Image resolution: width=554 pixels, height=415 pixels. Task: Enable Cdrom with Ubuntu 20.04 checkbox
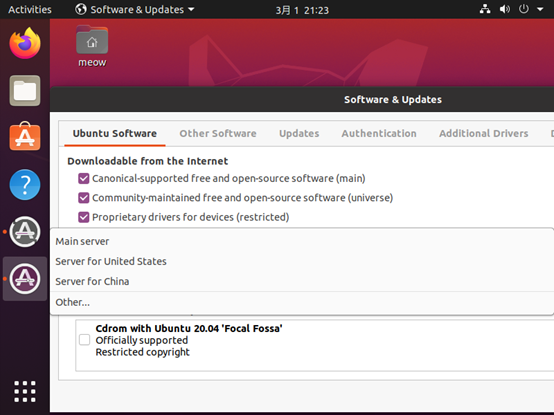(84, 340)
